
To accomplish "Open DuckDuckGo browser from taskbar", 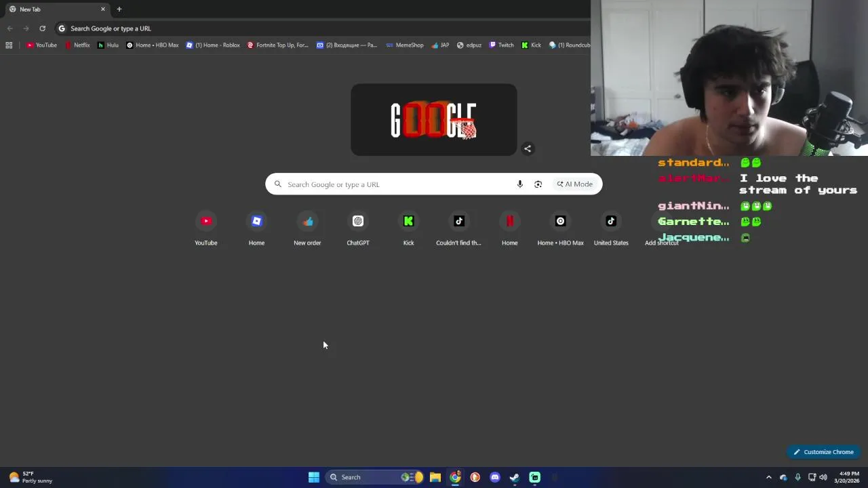I will coord(475,477).
